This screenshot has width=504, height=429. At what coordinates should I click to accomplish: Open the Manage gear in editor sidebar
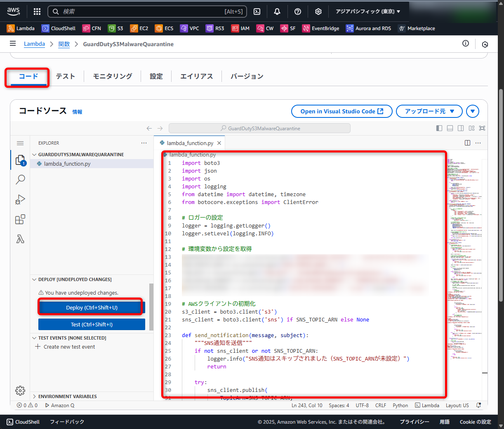tap(20, 390)
